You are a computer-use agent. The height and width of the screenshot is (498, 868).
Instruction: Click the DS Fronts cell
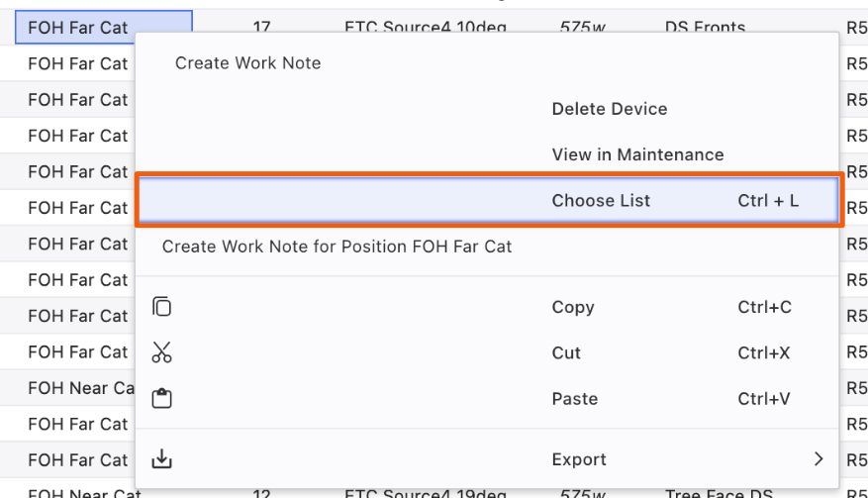point(705,28)
